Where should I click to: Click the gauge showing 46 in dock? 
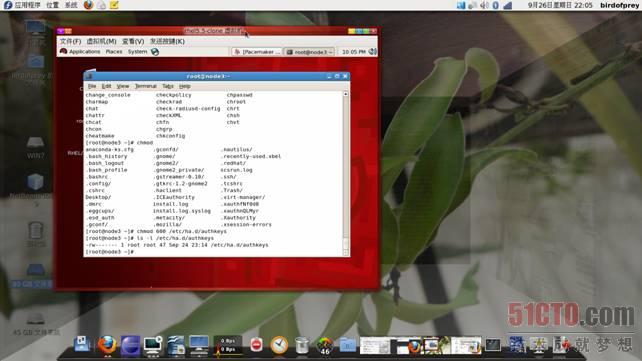(325, 345)
